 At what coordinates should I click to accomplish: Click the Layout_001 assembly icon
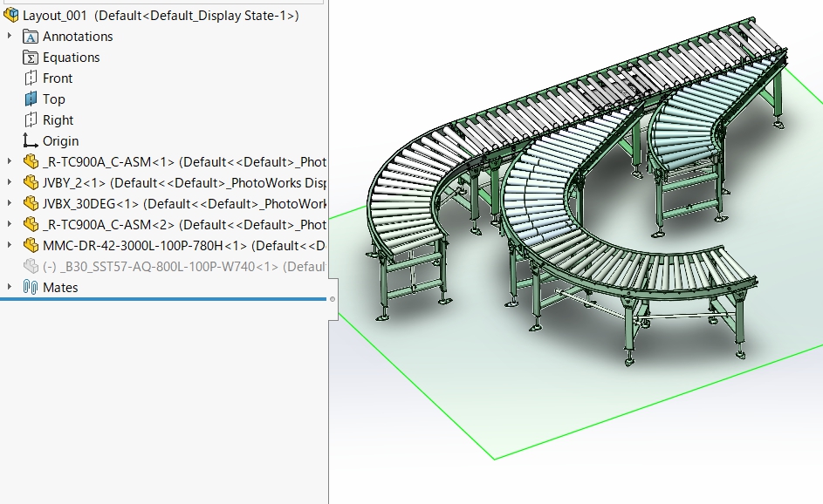coord(11,15)
